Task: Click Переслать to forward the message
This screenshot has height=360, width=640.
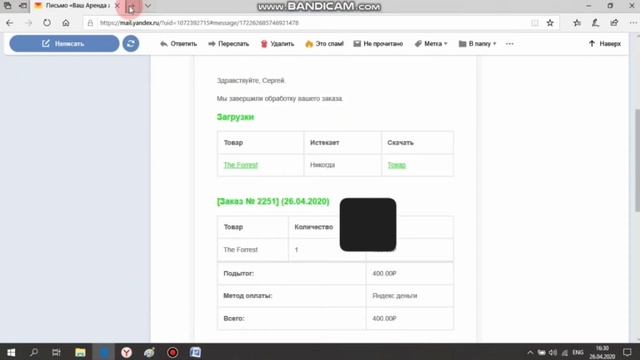Action: tap(229, 44)
